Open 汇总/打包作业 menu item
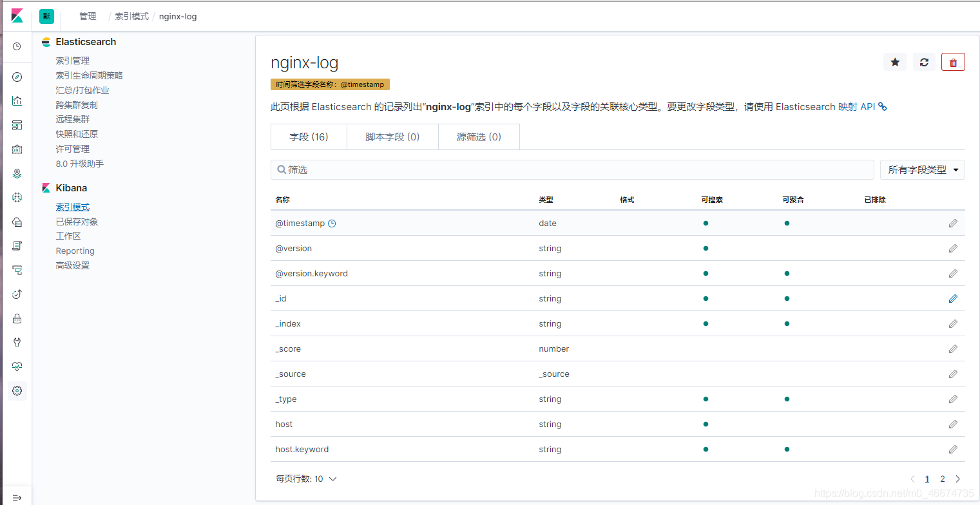Viewport: 980px width, 505px height. [82, 90]
